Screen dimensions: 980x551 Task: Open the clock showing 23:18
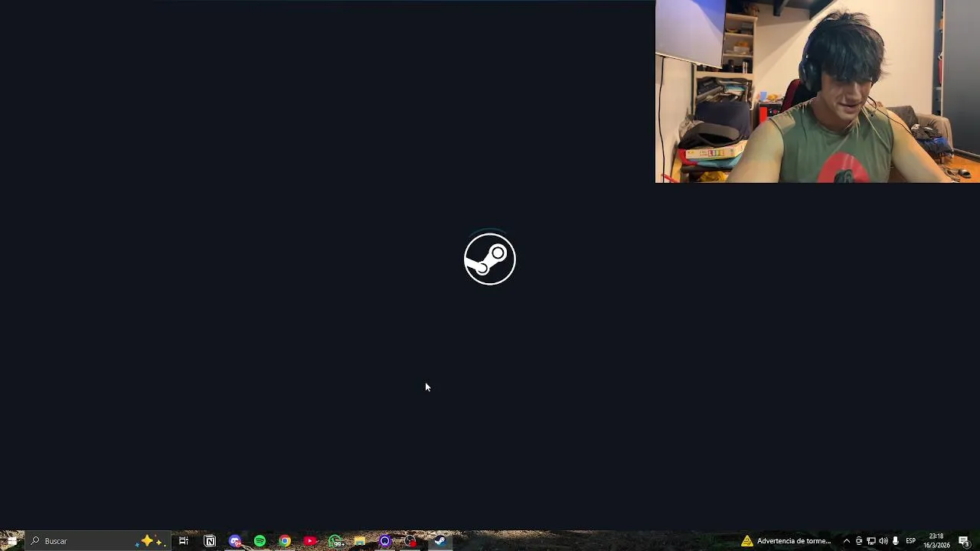tap(936, 541)
